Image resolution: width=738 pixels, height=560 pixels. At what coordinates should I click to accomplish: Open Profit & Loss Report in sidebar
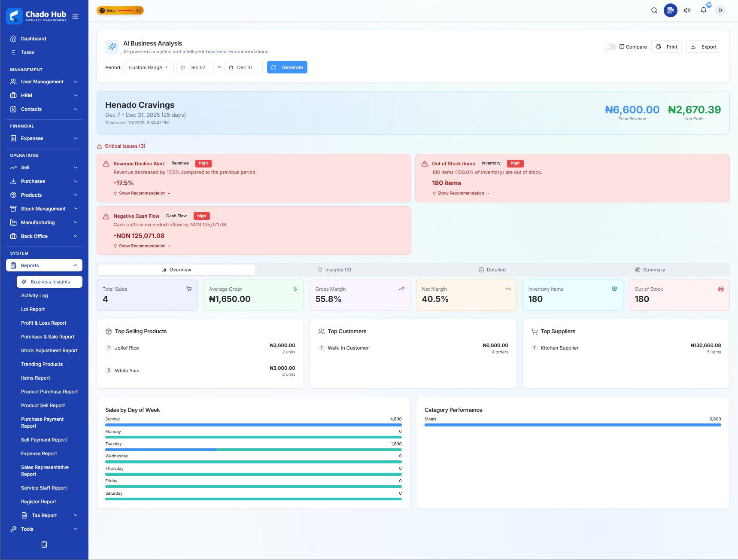tap(44, 323)
